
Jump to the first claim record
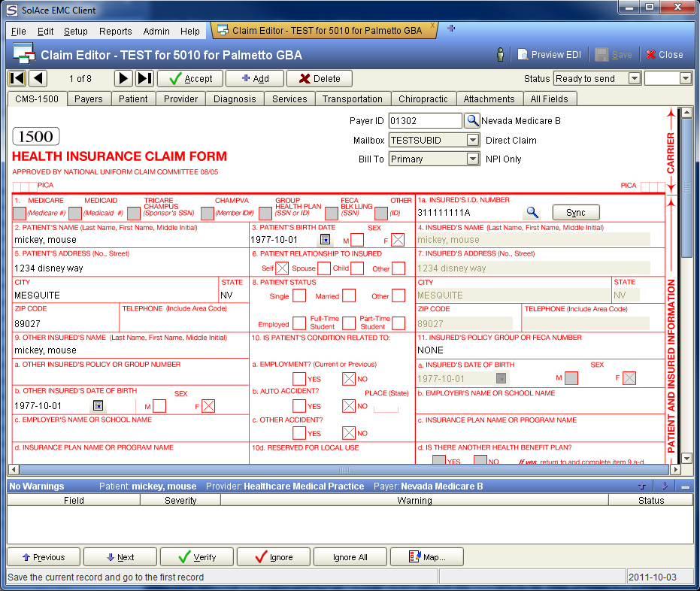coord(17,78)
